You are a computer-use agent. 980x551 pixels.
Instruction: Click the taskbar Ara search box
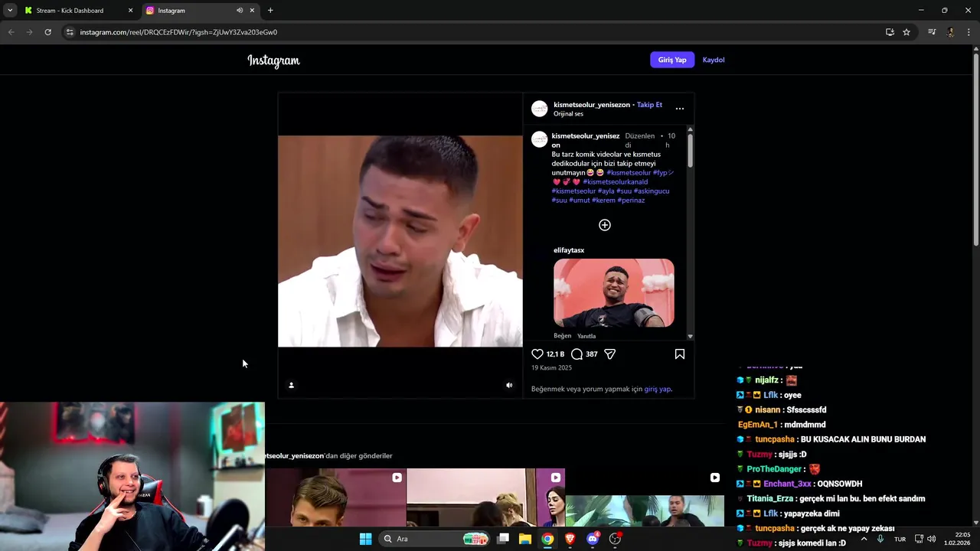click(434, 539)
